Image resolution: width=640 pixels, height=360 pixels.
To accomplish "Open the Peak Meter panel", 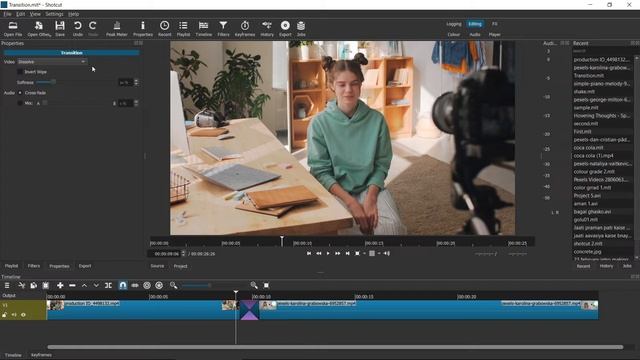I will 117,29.
